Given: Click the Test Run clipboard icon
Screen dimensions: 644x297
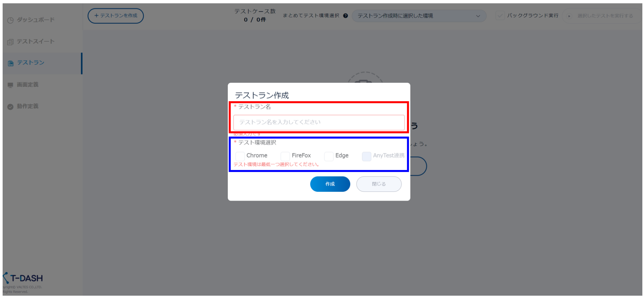Looking at the screenshot, I should pos(11,63).
